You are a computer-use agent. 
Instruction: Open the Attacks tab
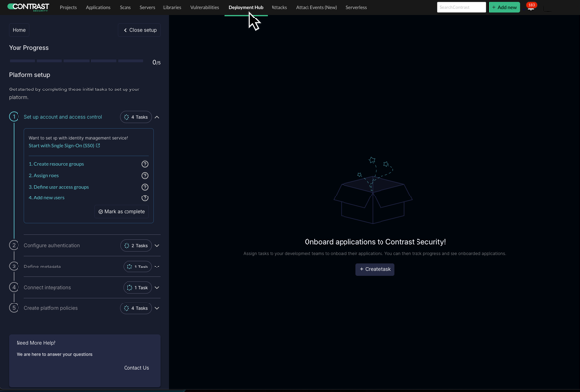click(279, 7)
